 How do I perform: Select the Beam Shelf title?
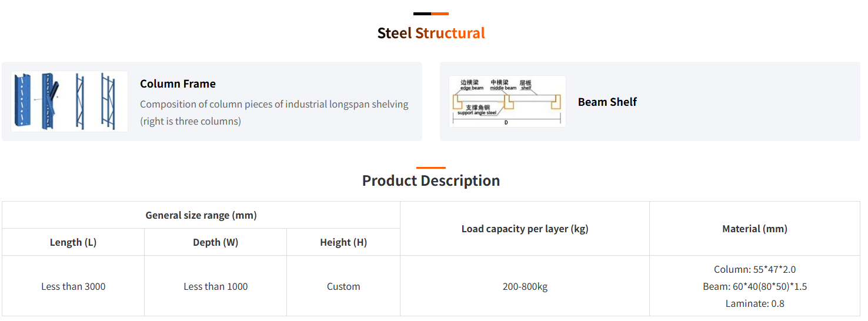[607, 102]
